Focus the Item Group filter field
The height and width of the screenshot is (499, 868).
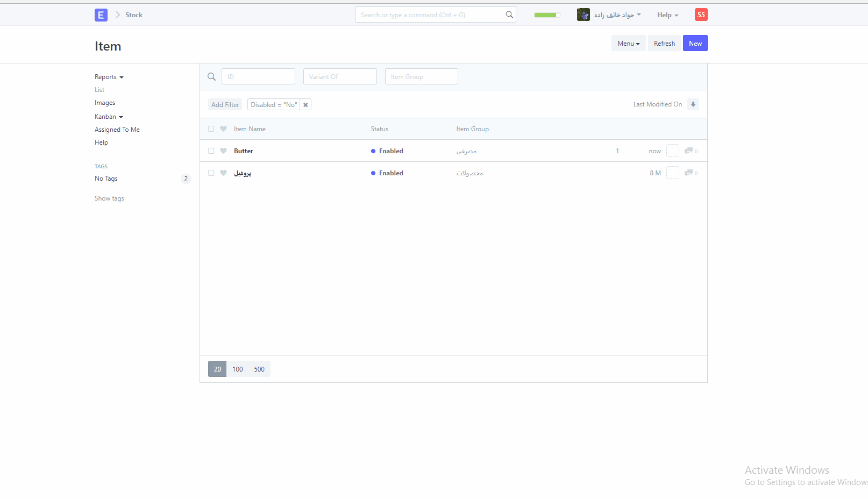point(422,76)
